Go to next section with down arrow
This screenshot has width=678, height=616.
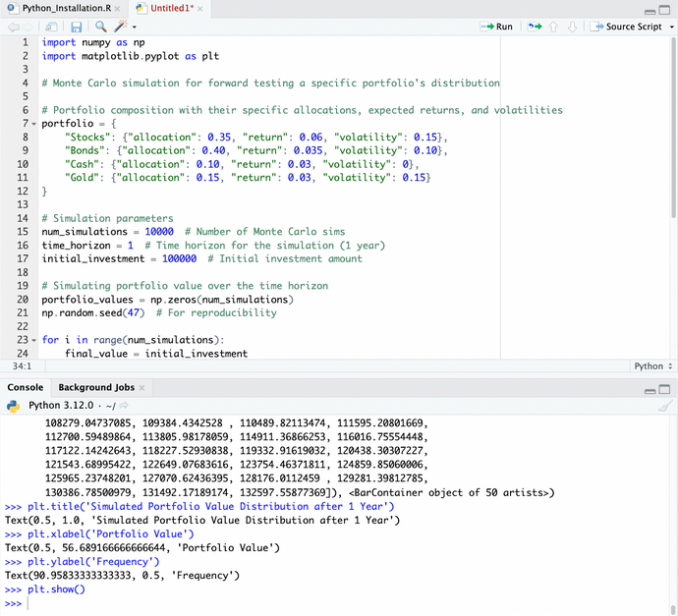coord(574,27)
